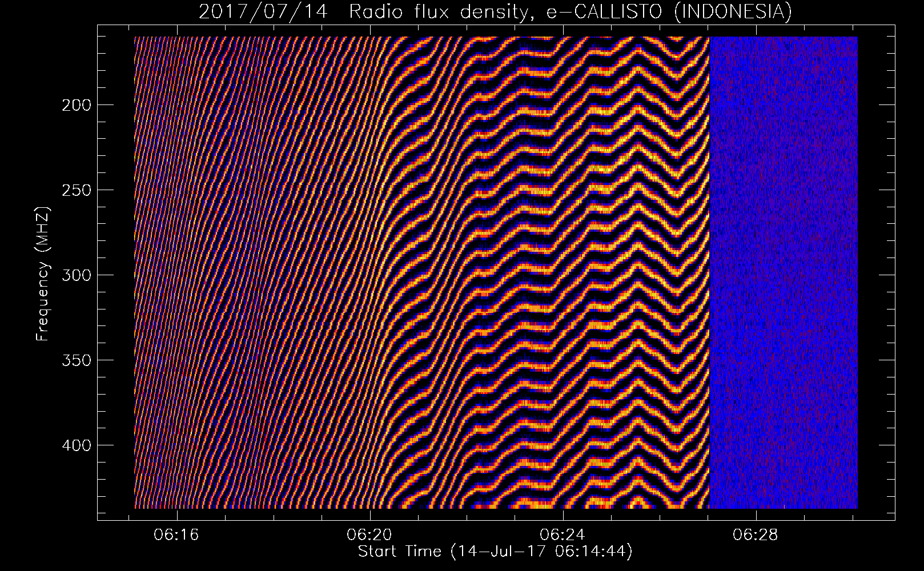Click the 350 frequency tick label
924x571 pixels.
coord(76,360)
